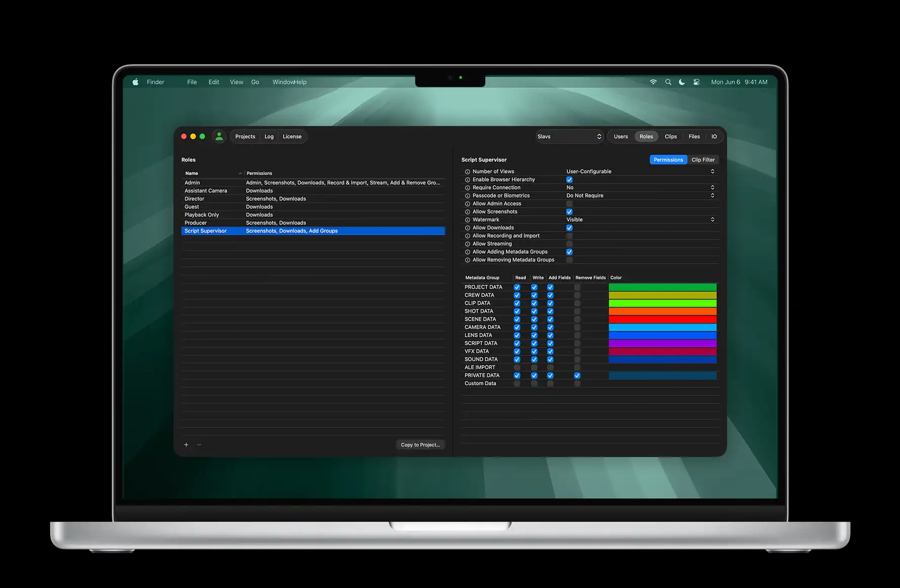
Task: Click info icon beside Number of Views
Action: [x=467, y=172]
